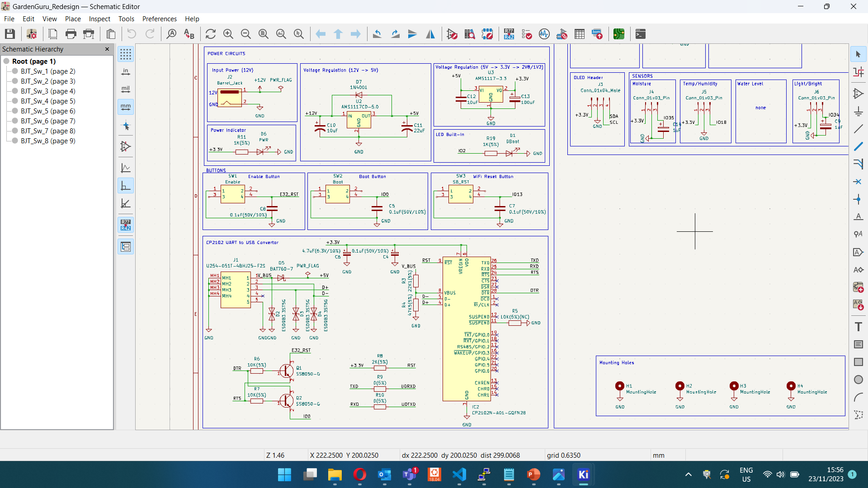Zoom to fit the page
Image resolution: width=868 pixels, height=488 pixels.
point(264,34)
